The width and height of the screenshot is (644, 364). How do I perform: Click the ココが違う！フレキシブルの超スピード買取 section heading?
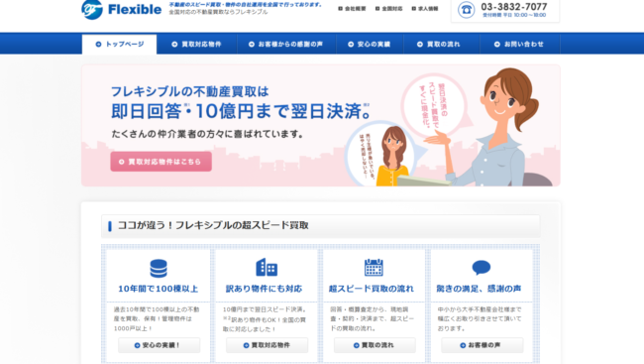coord(213,225)
